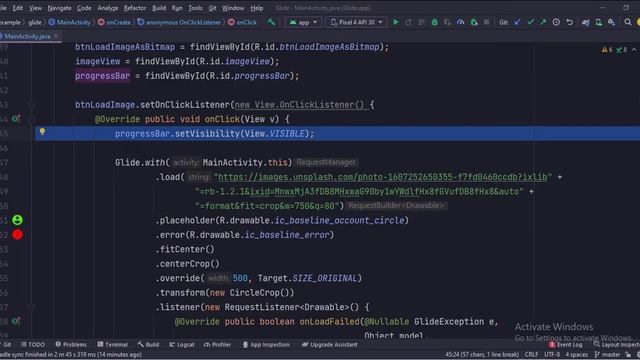Open the Refactor menu

(x=135, y=8)
